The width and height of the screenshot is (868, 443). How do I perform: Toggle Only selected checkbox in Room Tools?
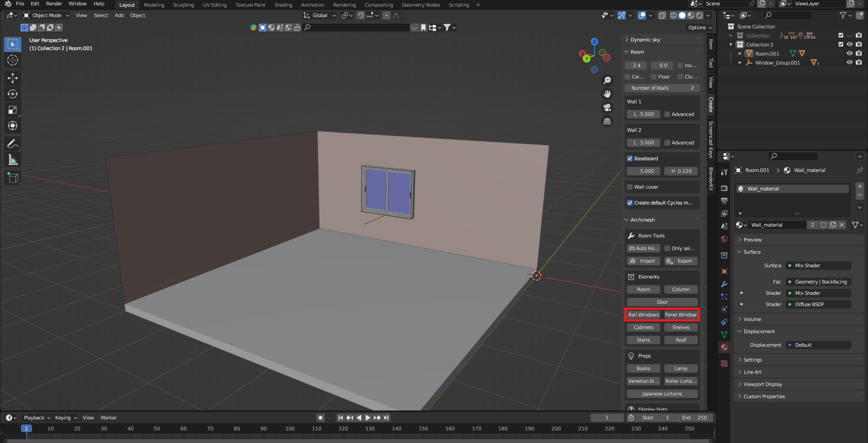667,248
